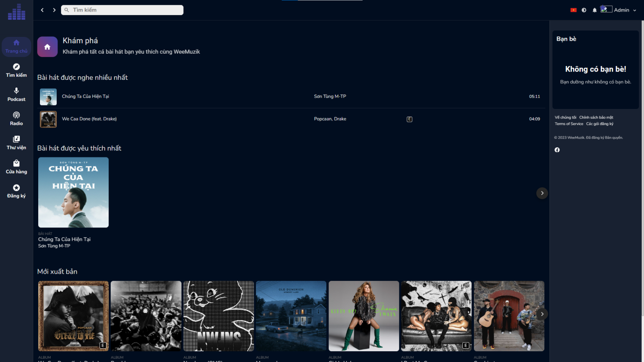
Task: Open the Chính sách bảo mật link
Action: tap(596, 118)
